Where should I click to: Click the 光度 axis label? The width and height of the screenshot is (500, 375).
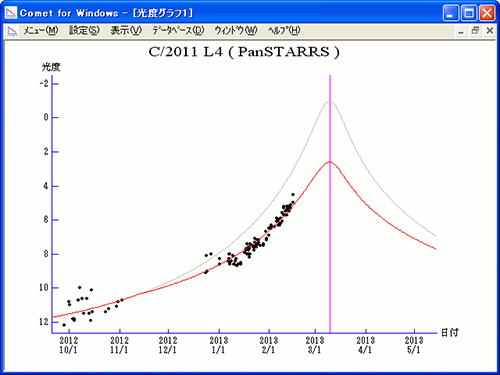(x=51, y=67)
